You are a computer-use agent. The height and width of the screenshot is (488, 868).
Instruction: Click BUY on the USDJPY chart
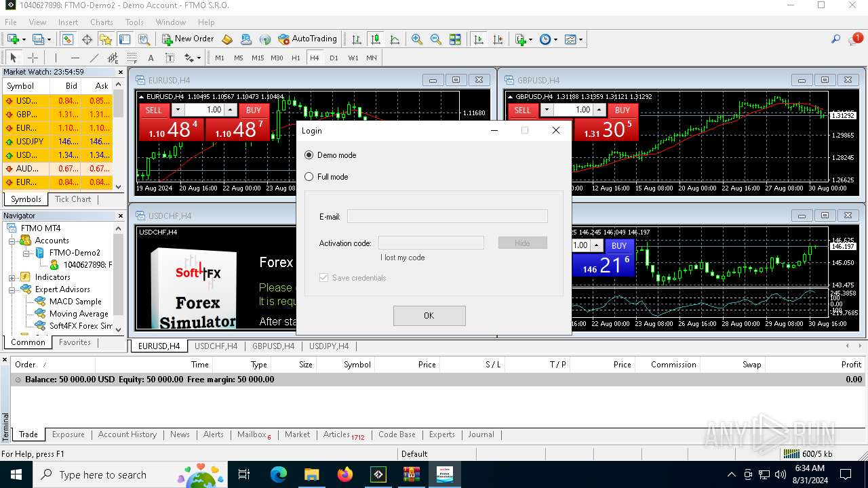(x=618, y=245)
